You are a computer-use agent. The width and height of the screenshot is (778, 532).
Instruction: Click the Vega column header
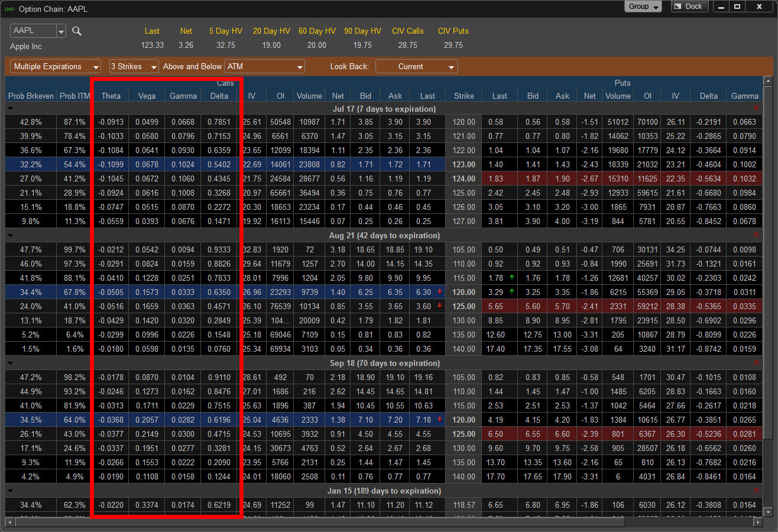click(147, 96)
